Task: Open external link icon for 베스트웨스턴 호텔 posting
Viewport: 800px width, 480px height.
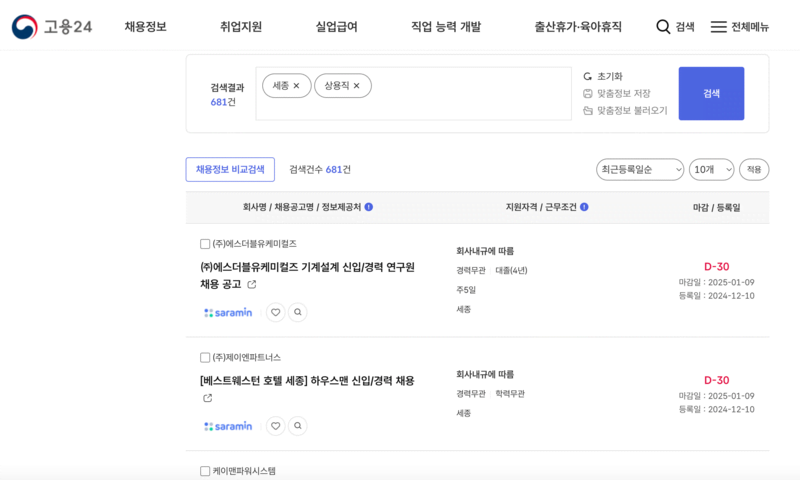Action: click(207, 398)
